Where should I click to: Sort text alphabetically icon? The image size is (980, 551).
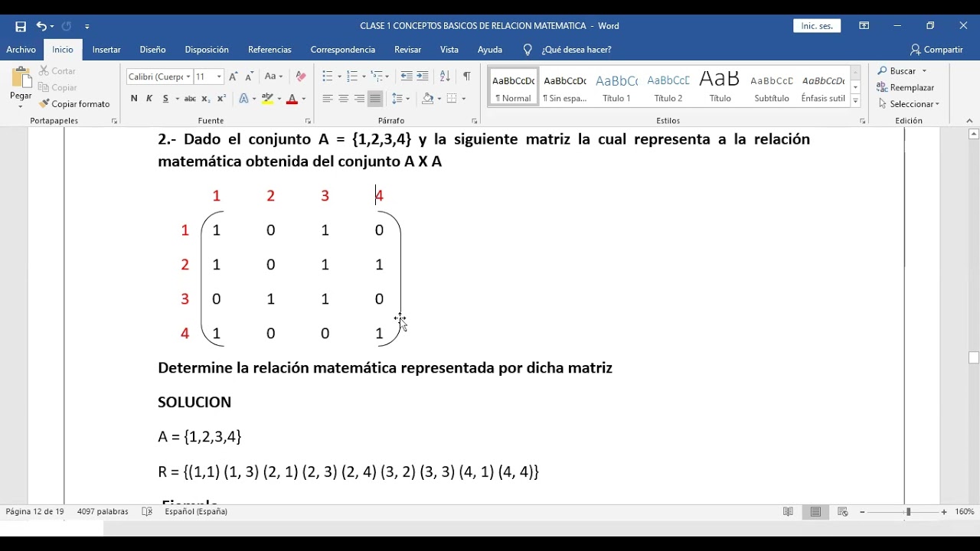point(445,77)
